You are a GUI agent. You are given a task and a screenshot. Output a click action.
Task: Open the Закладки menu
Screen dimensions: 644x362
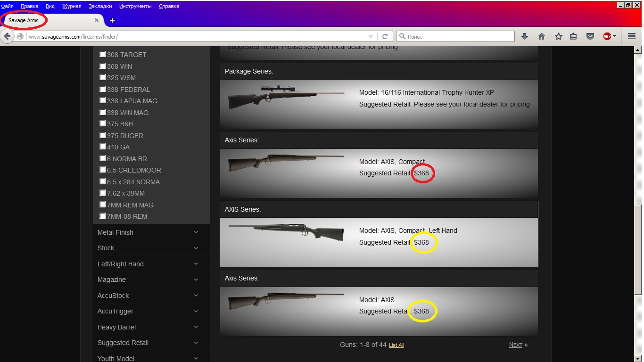[x=100, y=6]
